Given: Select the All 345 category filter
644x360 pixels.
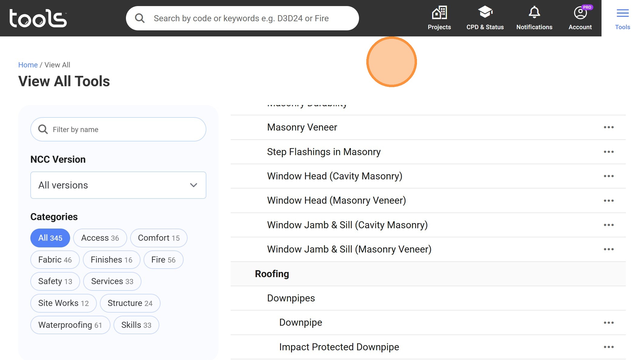Looking at the screenshot, I should point(50,238).
